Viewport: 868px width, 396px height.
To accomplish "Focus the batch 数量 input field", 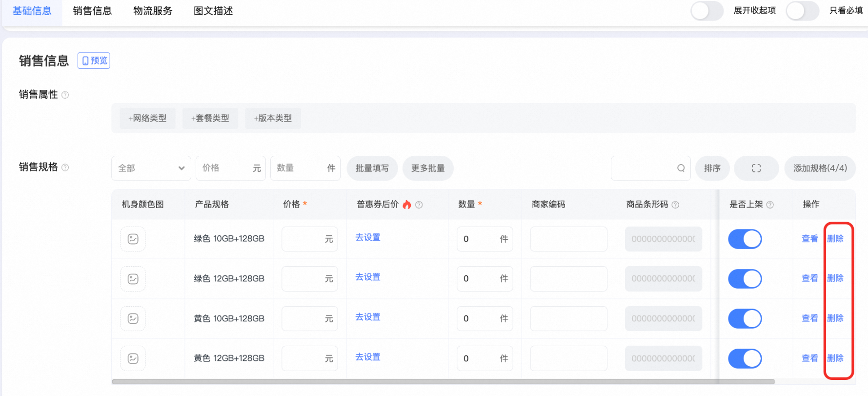I will (305, 168).
